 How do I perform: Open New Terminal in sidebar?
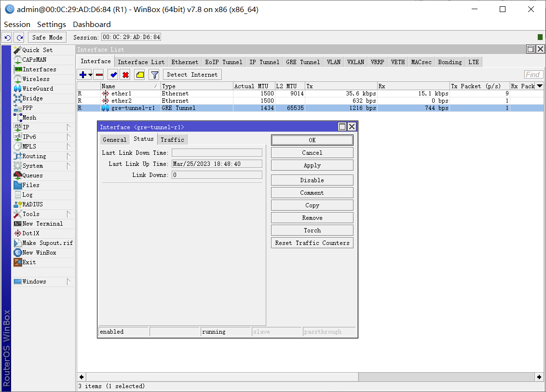pyautogui.click(x=44, y=224)
